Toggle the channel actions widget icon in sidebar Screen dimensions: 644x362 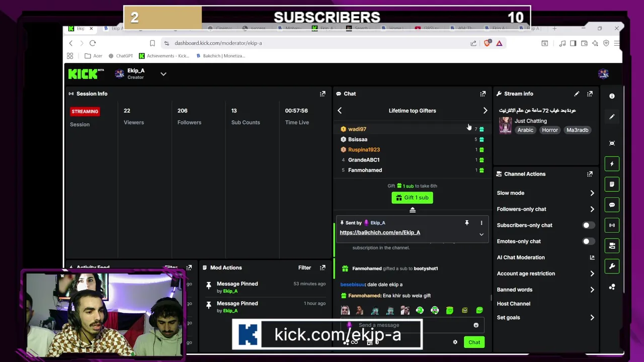click(612, 246)
